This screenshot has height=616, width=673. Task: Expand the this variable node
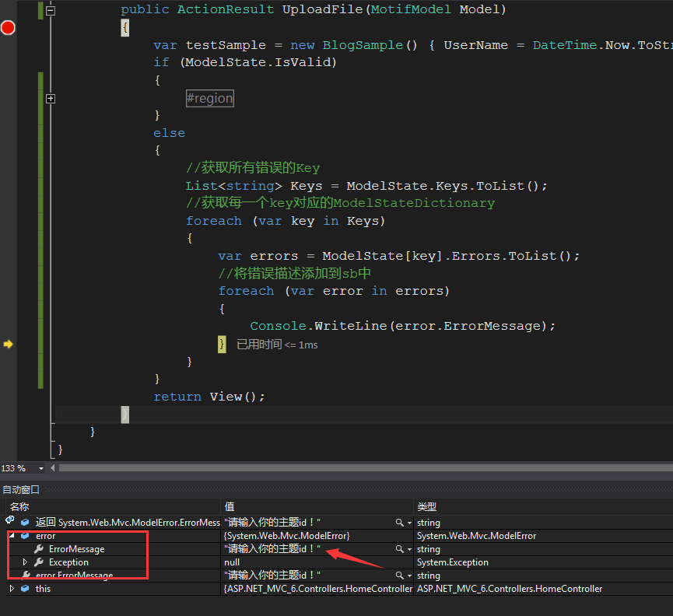(12, 589)
